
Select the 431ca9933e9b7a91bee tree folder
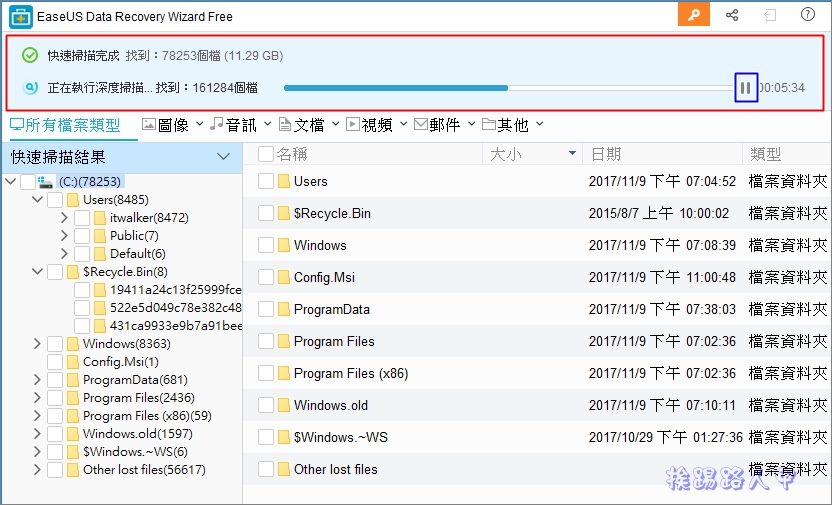coord(176,326)
